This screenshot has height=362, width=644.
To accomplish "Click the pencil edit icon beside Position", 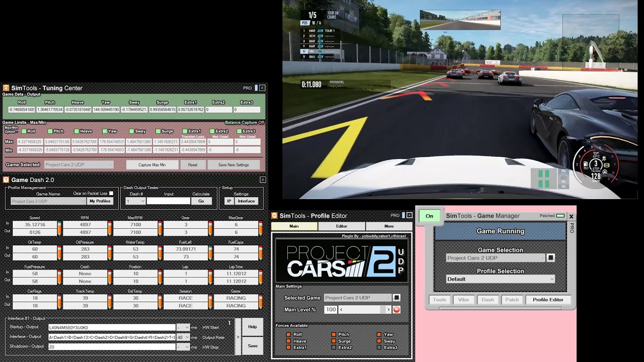I will coord(160,278).
